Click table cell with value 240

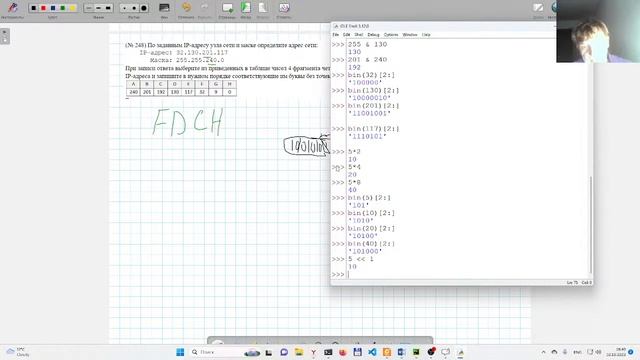coord(133,92)
